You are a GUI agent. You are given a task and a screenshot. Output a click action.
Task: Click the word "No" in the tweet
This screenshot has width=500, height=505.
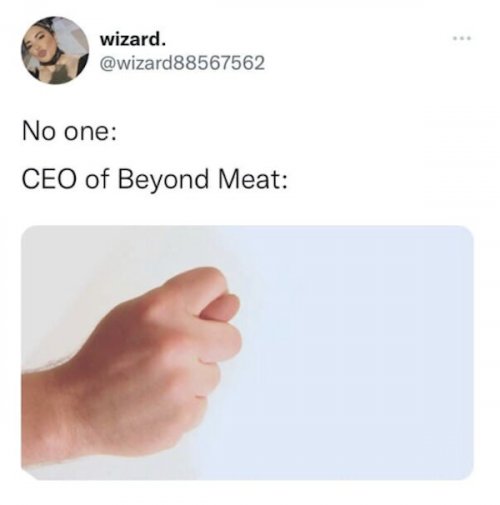[38, 132]
